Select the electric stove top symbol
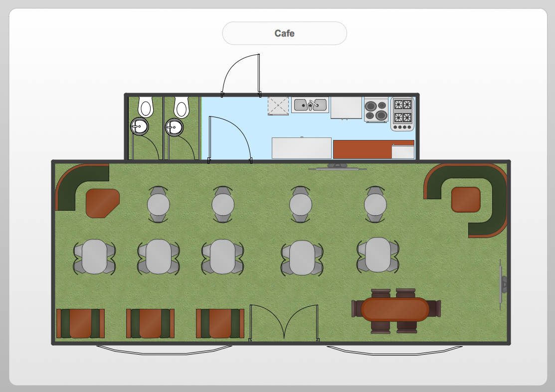This screenshot has height=392, width=555. pyautogui.click(x=375, y=111)
